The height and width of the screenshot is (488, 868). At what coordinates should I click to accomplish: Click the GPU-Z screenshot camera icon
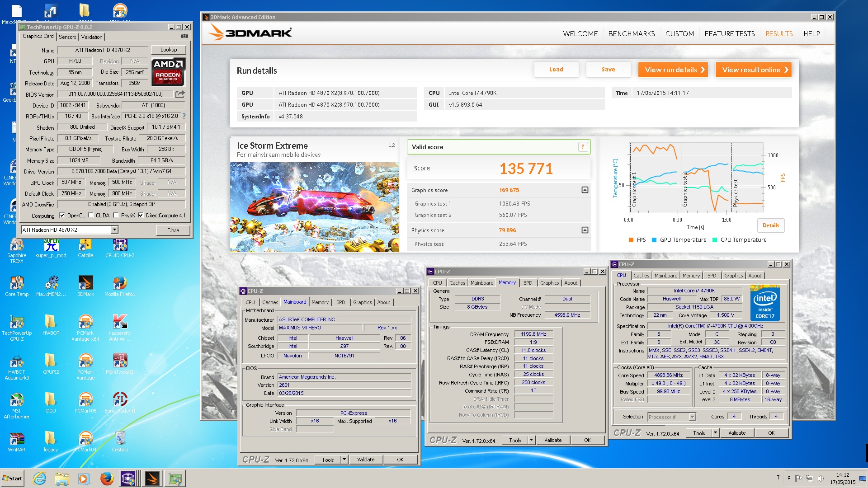click(184, 36)
